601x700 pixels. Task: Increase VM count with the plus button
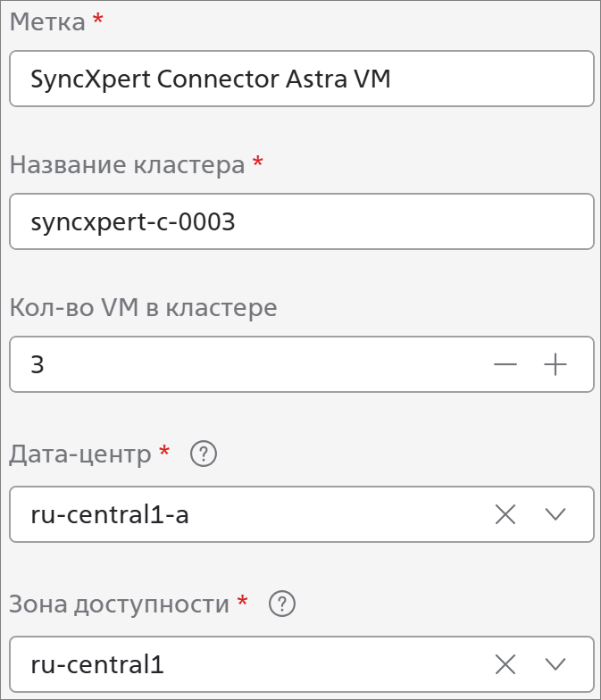[555, 364]
